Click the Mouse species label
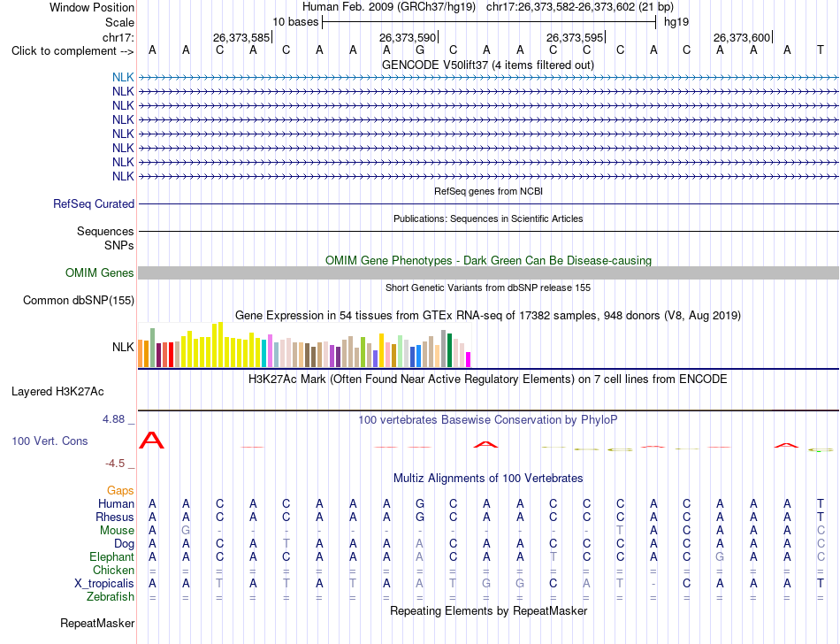 point(117,530)
